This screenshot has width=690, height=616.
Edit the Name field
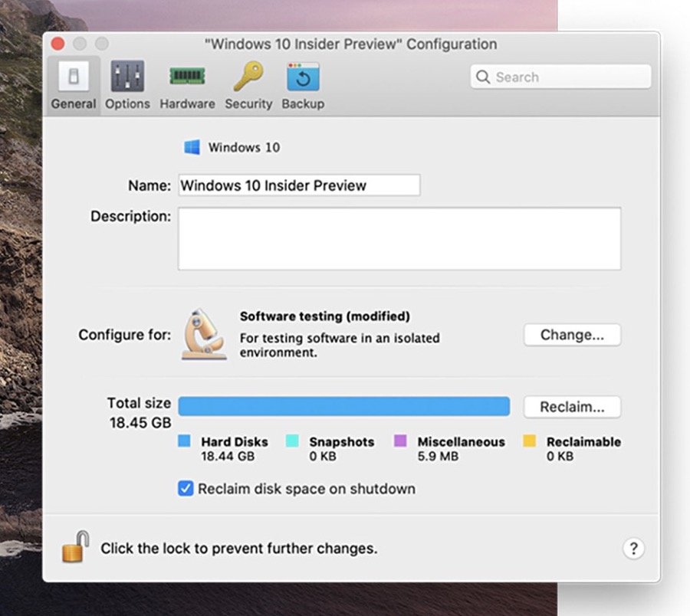pyautogui.click(x=299, y=185)
